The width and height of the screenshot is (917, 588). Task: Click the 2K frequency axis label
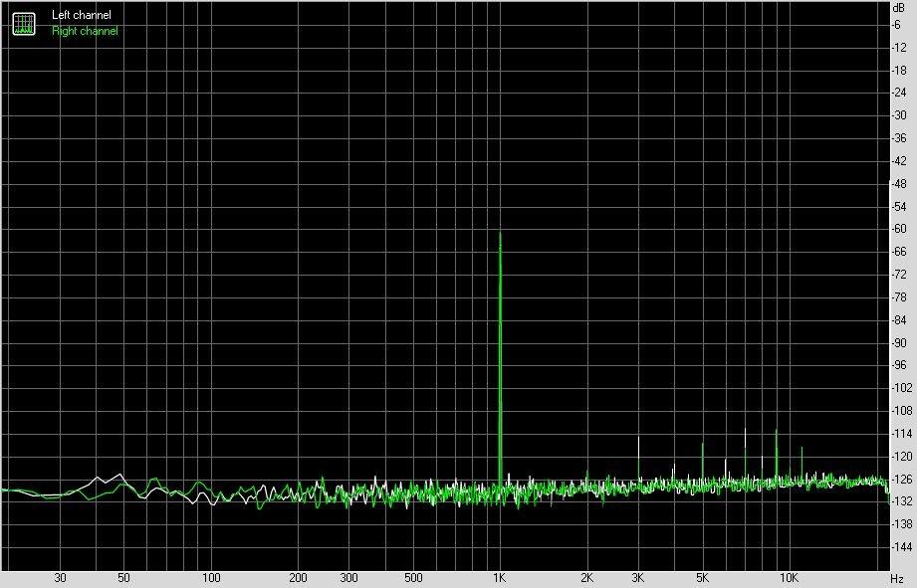pos(586,578)
